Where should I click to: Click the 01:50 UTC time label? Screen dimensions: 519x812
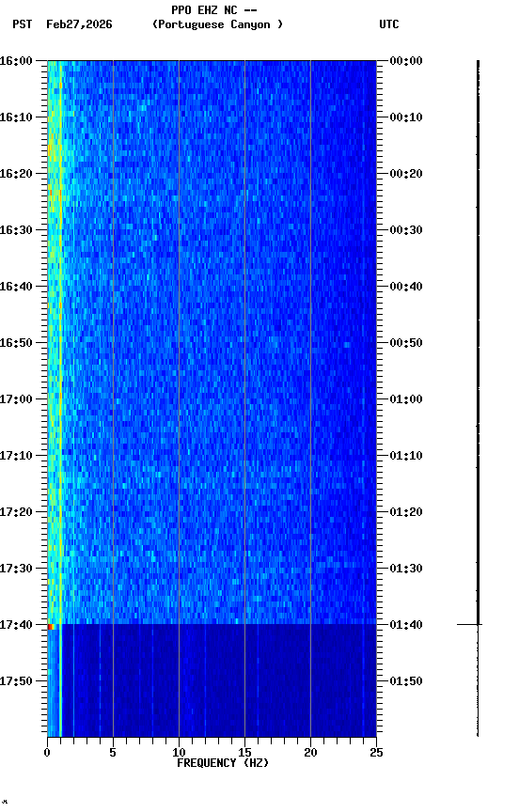click(406, 682)
